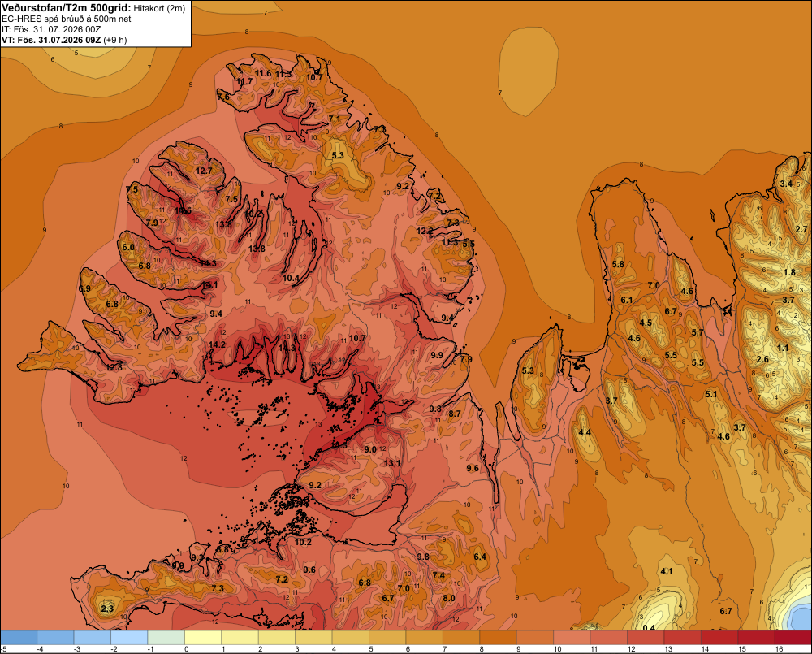Click the -5 degree blue legend swatch
The image size is (812, 654).
19,638
